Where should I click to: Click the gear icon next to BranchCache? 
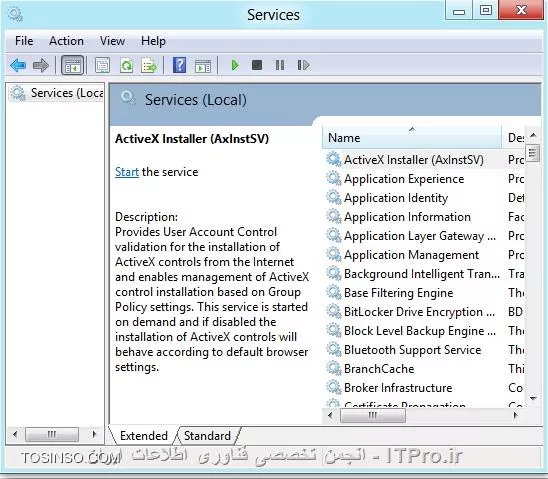click(x=334, y=368)
